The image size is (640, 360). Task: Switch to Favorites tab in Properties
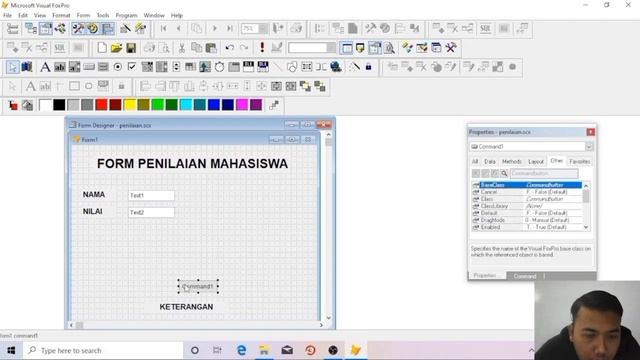580,162
